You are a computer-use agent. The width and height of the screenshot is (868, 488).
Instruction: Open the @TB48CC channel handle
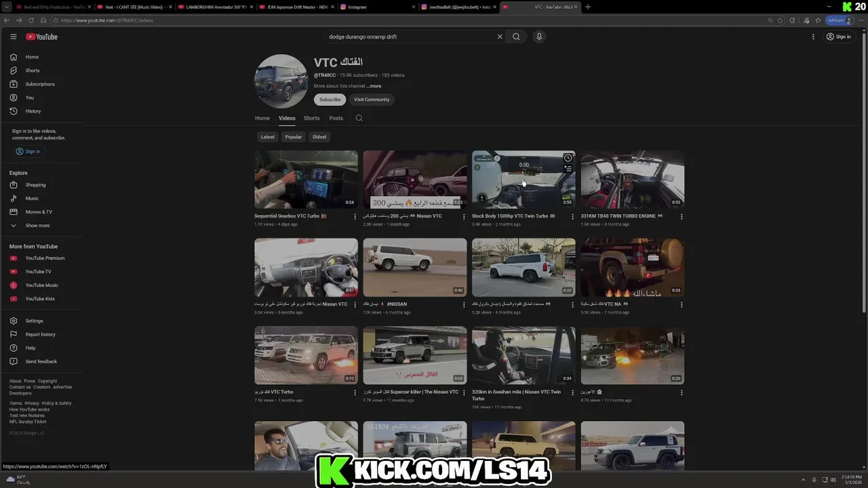[325, 75]
